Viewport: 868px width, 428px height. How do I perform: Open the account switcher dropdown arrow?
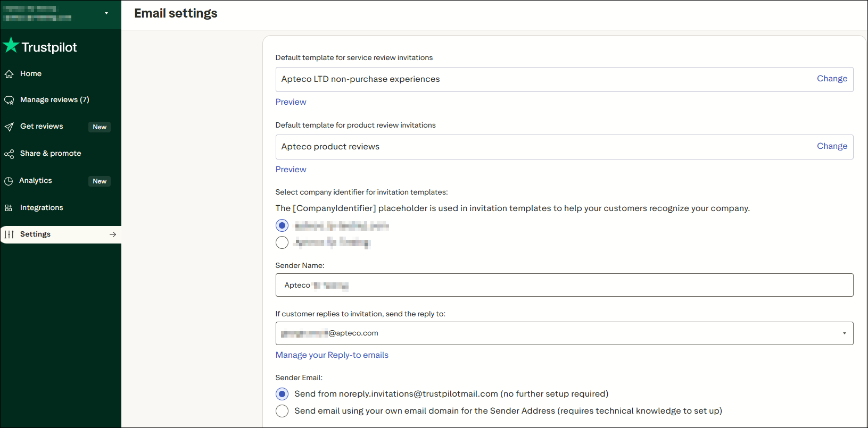106,13
